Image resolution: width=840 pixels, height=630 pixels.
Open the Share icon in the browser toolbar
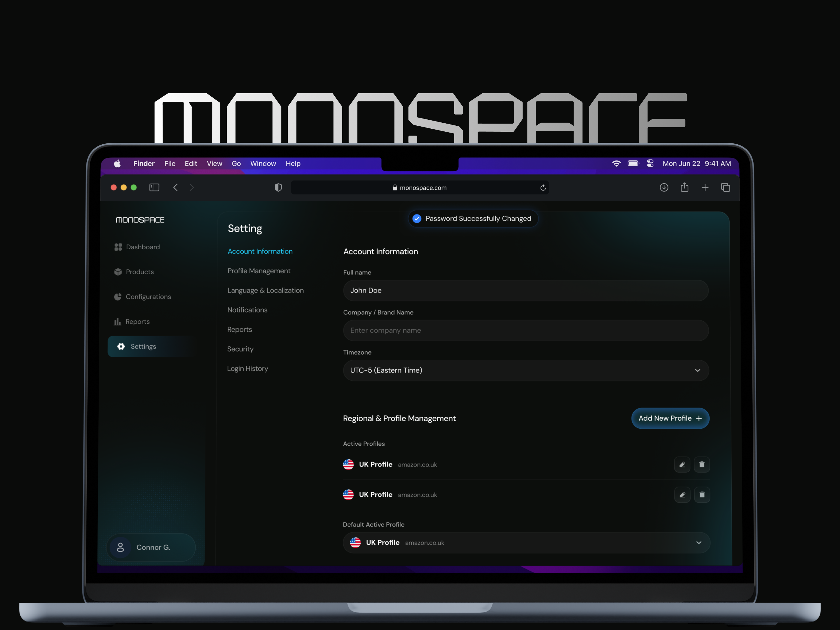[x=684, y=187]
